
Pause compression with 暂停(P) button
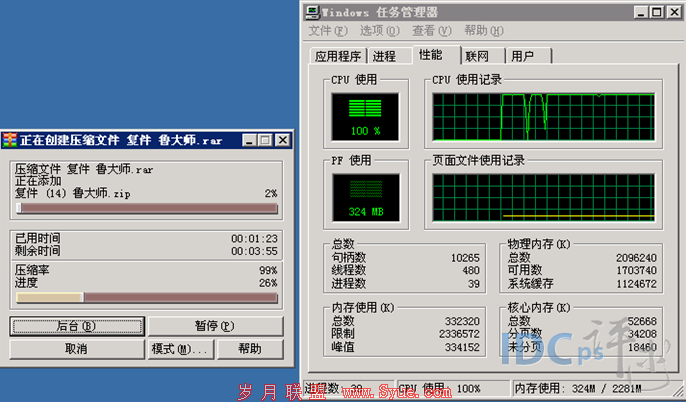click(x=215, y=326)
